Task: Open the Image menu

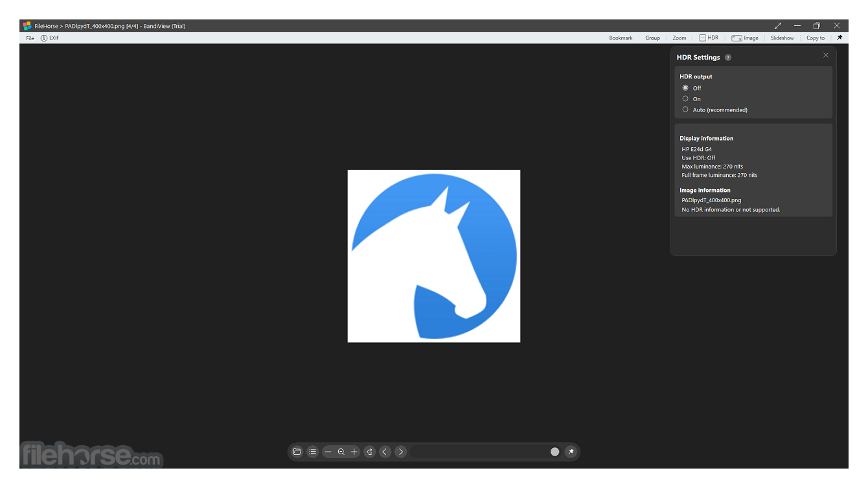Action: [745, 38]
